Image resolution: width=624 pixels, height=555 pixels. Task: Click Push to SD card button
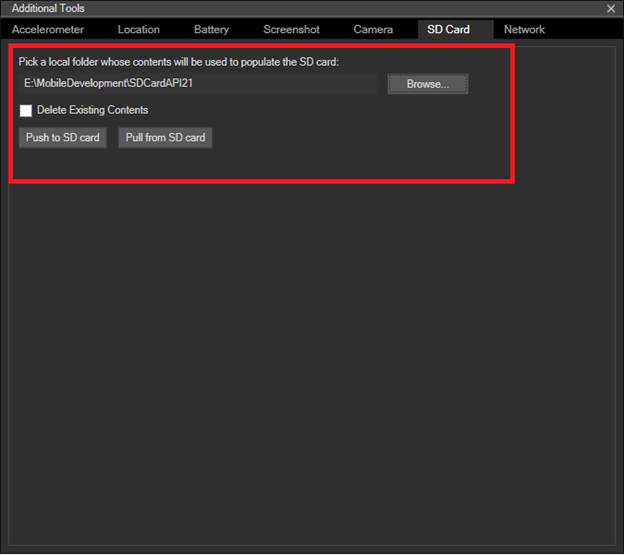tap(63, 138)
